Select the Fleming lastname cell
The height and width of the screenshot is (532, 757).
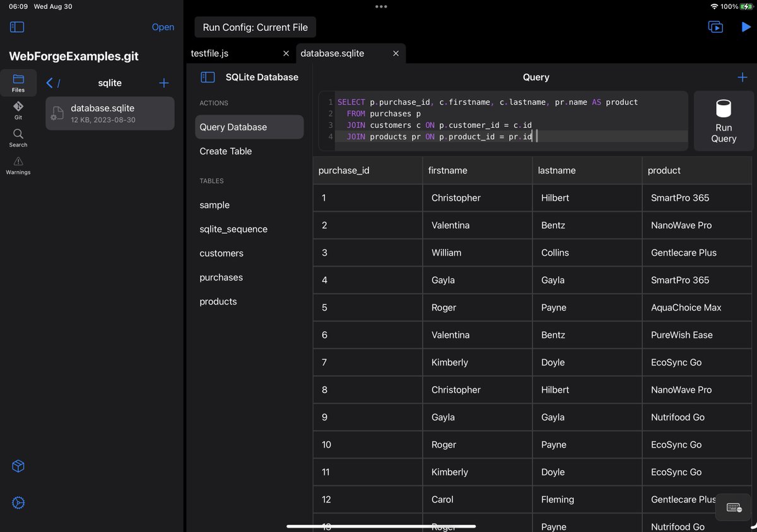[587, 499]
